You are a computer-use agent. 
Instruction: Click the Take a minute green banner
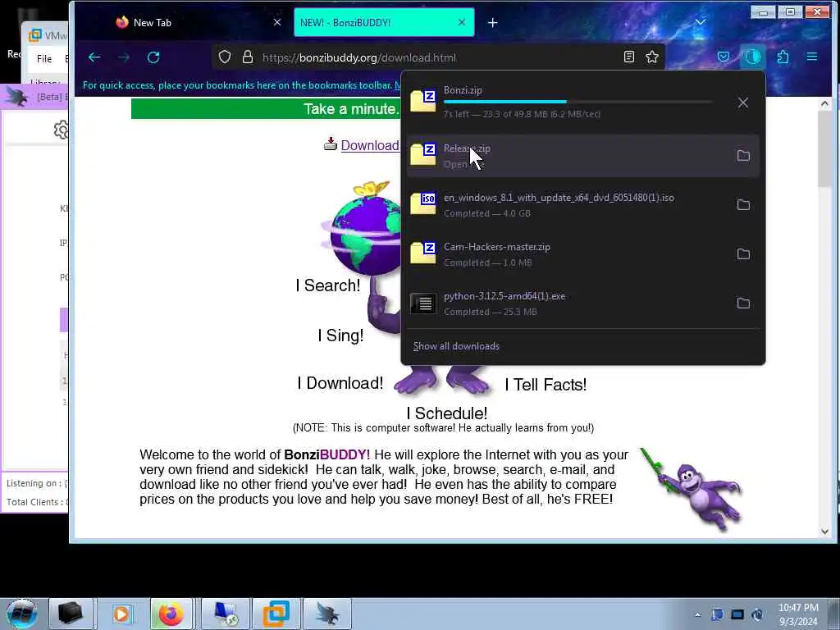point(266,109)
